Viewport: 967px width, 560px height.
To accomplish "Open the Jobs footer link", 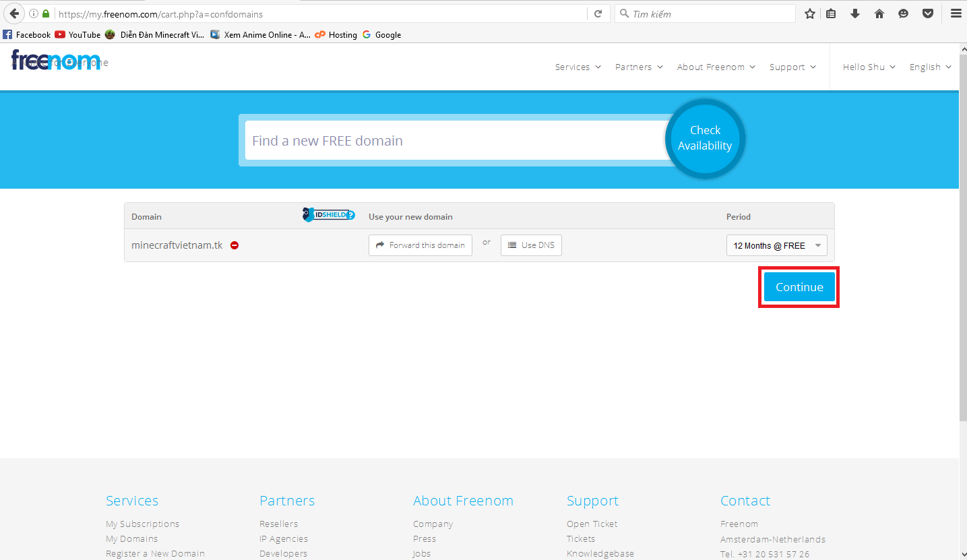I will [422, 553].
